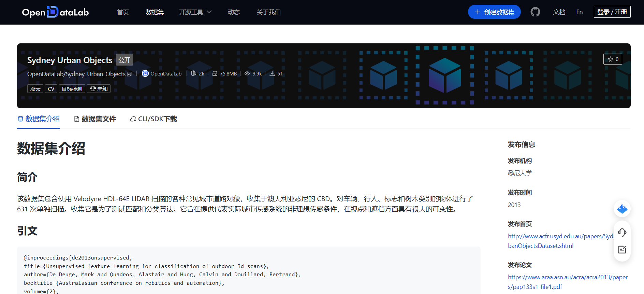This screenshot has height=294, width=644.
Task: Open 文档 link in header
Action: pyautogui.click(x=559, y=12)
